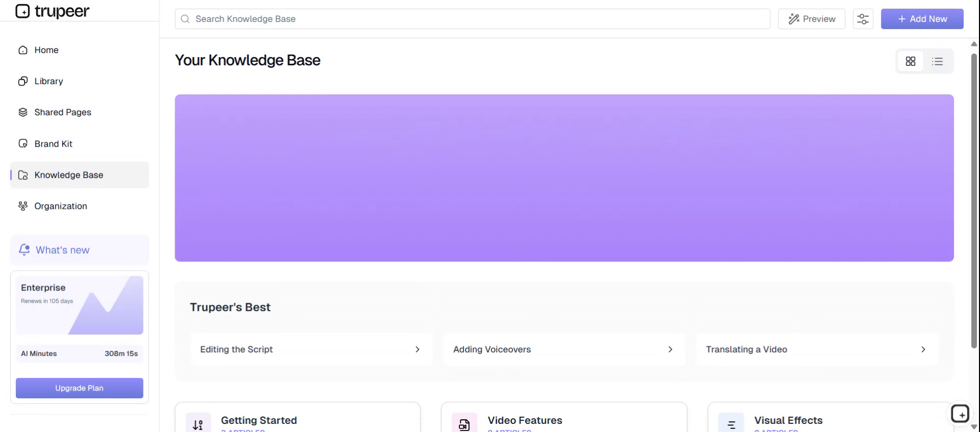
Task: Click the Getting Started category icon
Action: pos(198,424)
